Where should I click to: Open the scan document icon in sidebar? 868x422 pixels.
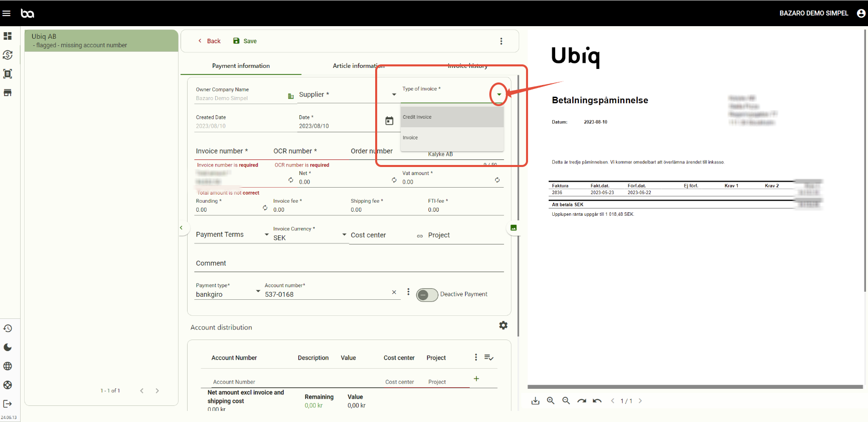pos(8,74)
